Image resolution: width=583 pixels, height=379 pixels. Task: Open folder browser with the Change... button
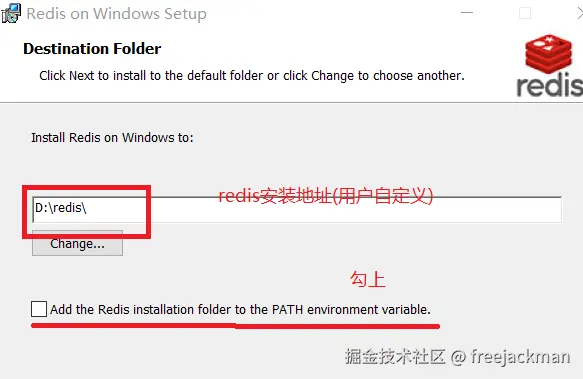(77, 243)
